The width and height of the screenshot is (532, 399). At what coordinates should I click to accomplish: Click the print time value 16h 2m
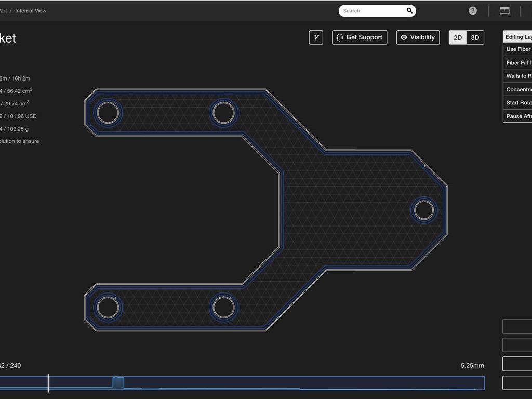pos(21,78)
